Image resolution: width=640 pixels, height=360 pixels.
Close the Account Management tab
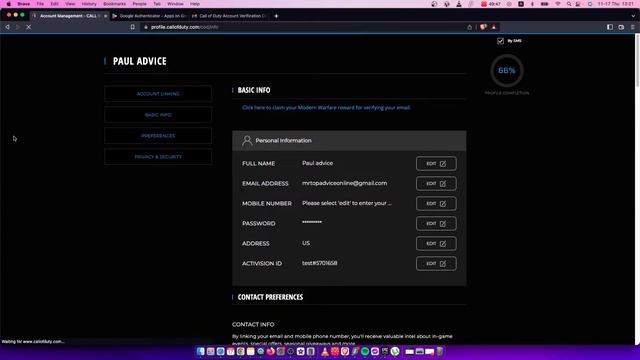[105, 16]
